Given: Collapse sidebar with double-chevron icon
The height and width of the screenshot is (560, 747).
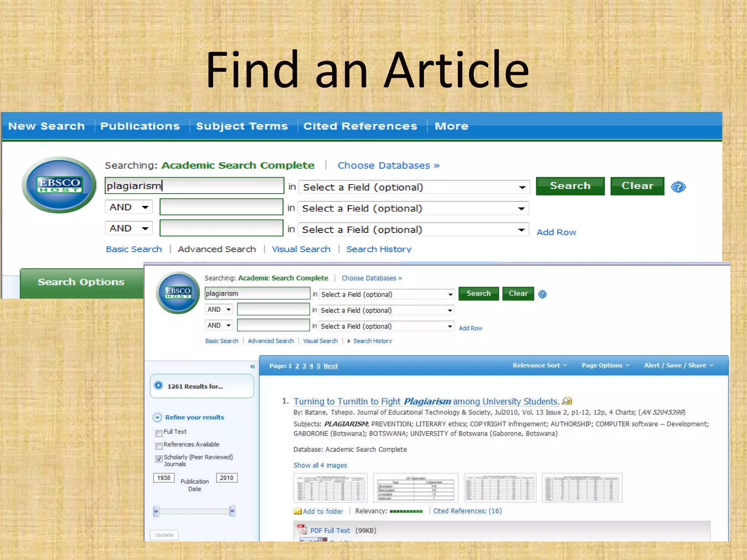Looking at the screenshot, I should [252, 366].
